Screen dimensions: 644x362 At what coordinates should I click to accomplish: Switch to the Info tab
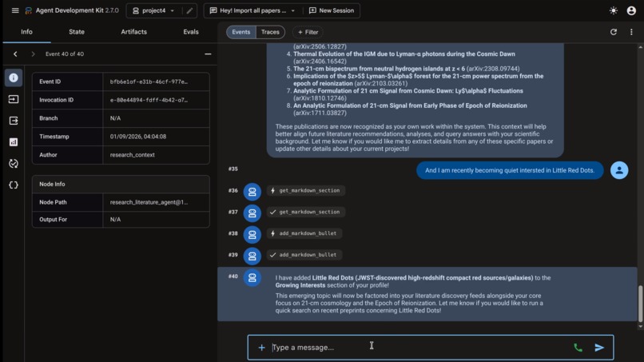pos(26,32)
